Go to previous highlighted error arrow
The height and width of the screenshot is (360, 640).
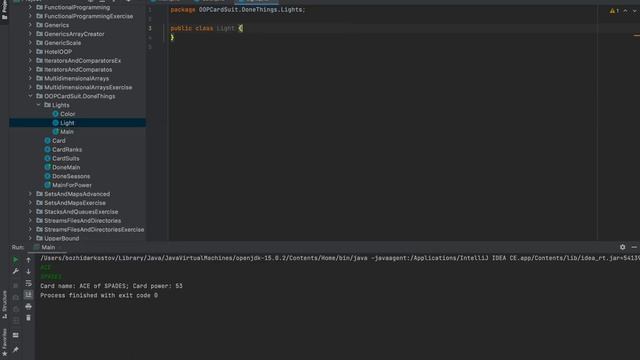(625, 11)
